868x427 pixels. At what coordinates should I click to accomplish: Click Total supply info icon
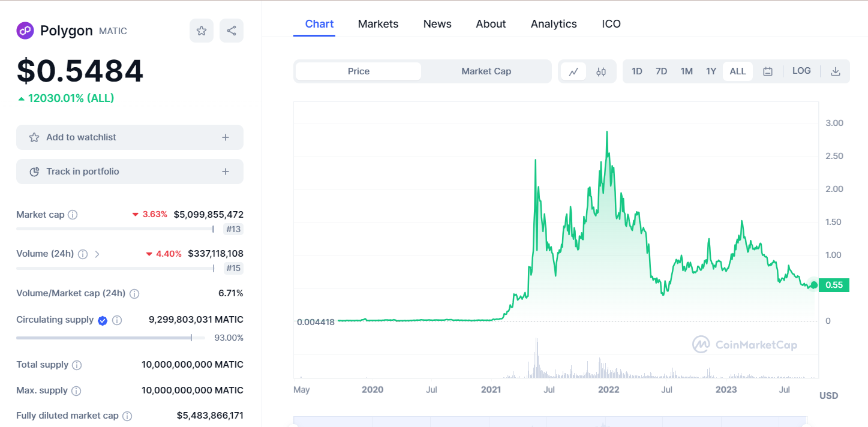(x=77, y=365)
